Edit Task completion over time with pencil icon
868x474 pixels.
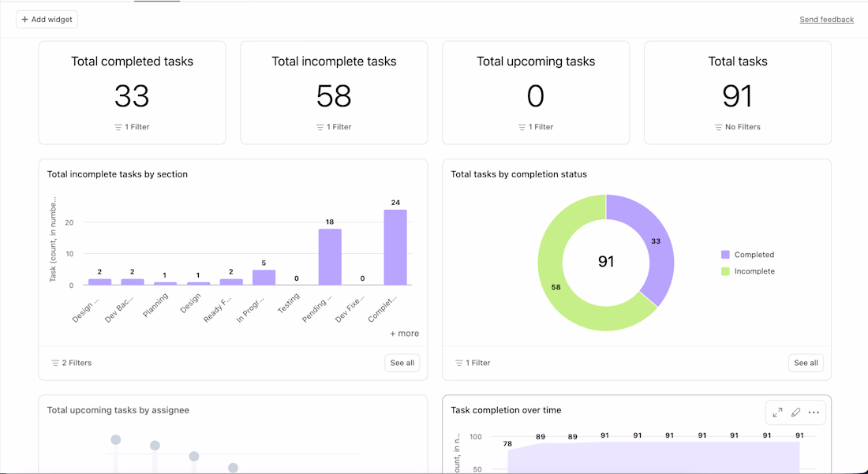point(795,412)
